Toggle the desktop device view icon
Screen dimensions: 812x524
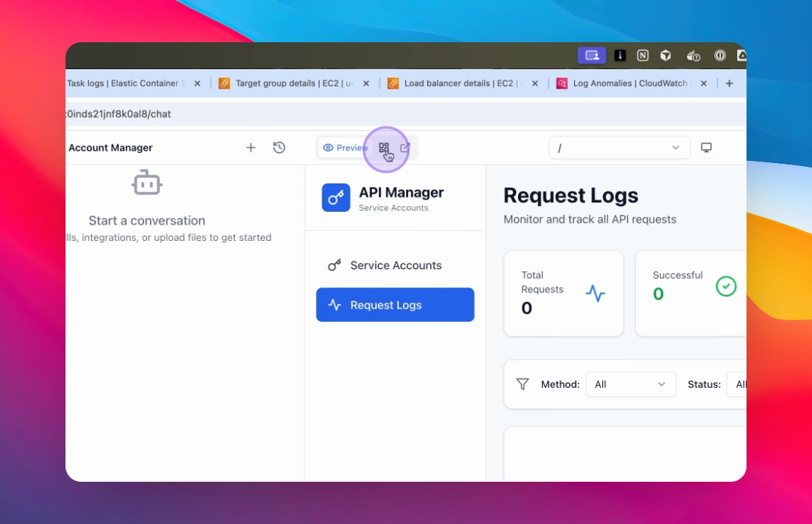point(706,148)
